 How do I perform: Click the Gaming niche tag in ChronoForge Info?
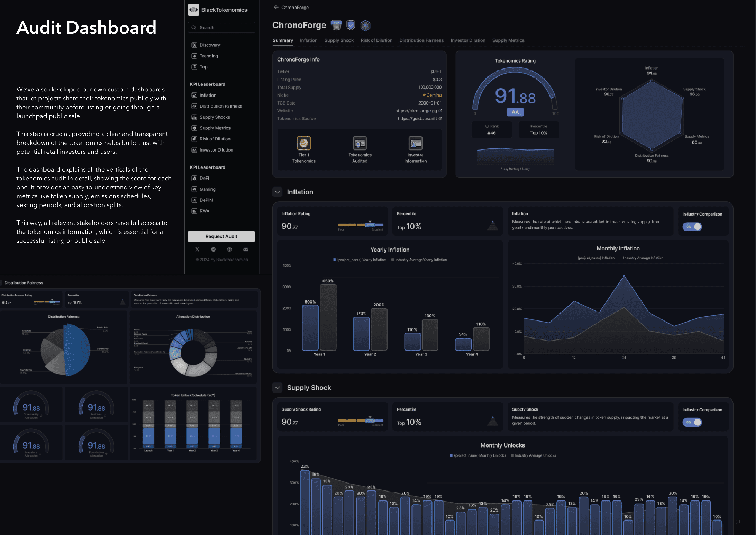432,95
